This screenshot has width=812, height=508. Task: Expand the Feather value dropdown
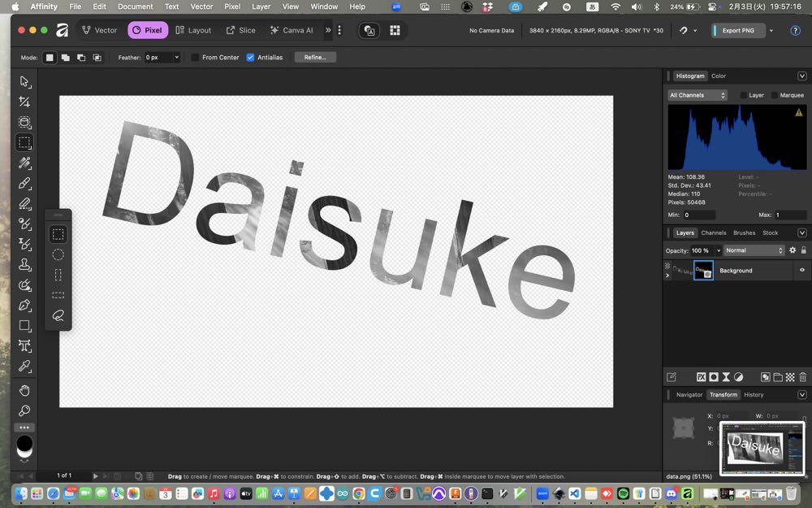coord(176,58)
